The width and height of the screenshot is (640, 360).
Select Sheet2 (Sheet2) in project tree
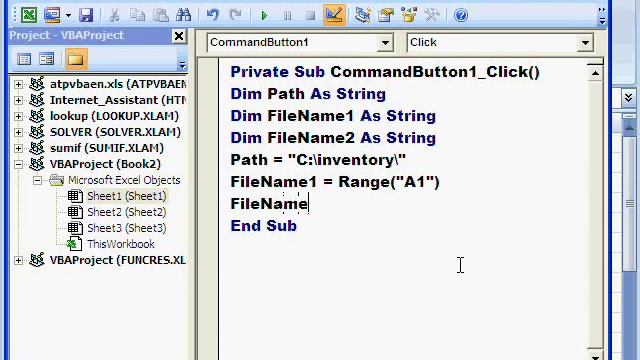127,212
